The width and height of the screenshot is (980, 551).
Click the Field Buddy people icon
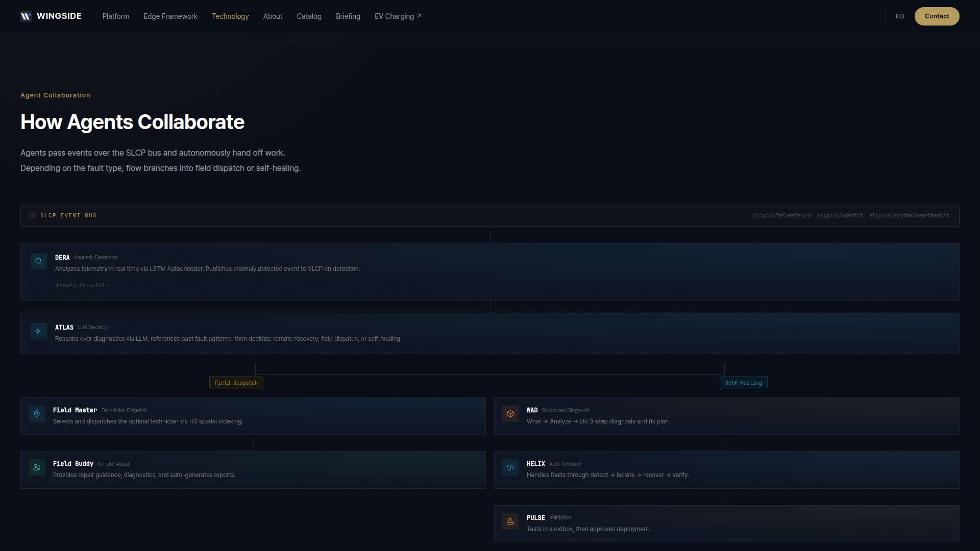pos(37,467)
